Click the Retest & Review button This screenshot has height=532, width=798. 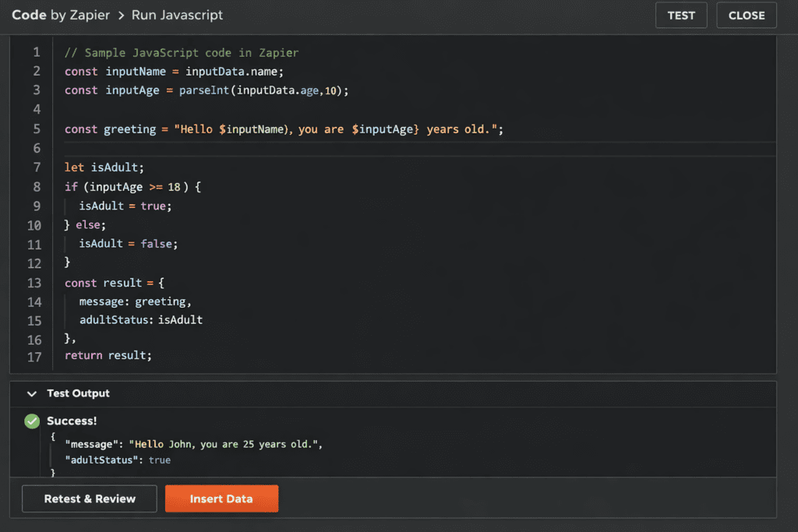(90, 499)
